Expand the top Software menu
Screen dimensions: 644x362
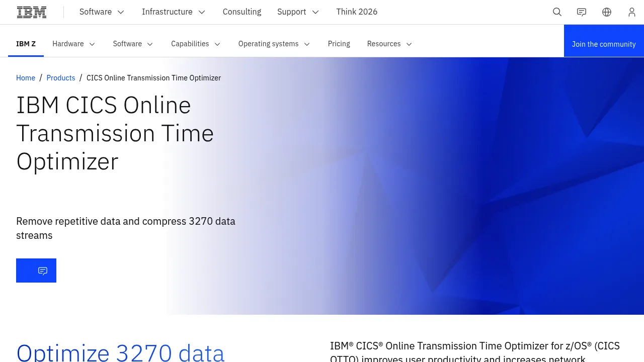click(x=102, y=12)
